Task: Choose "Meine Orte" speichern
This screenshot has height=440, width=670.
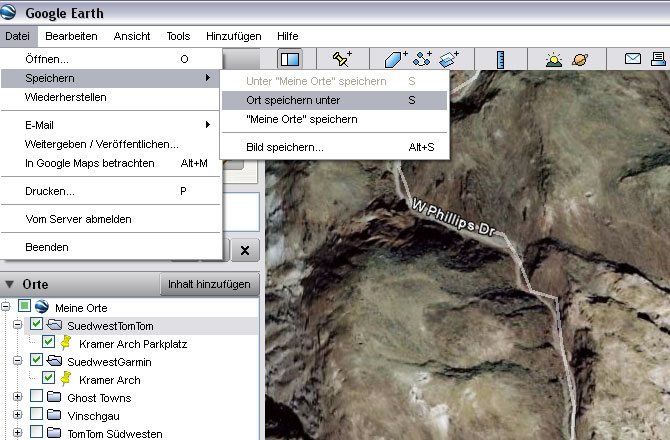Action: coord(335,119)
